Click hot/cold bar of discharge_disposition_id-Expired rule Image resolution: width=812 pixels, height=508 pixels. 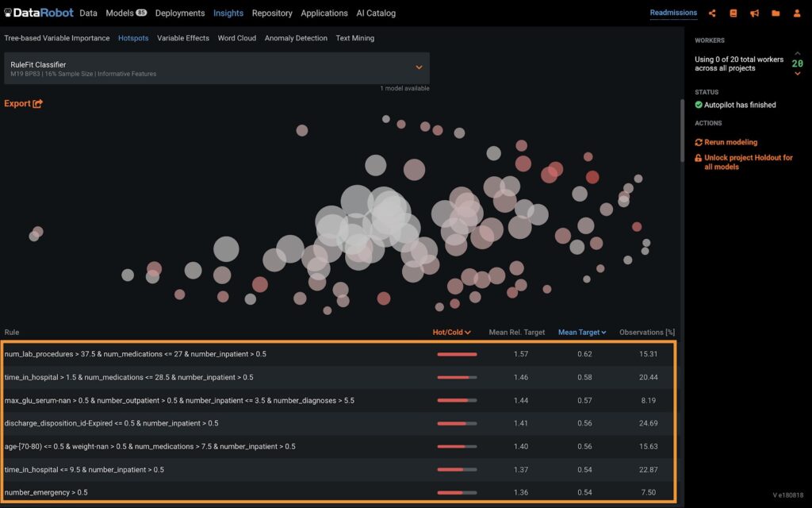(457, 424)
